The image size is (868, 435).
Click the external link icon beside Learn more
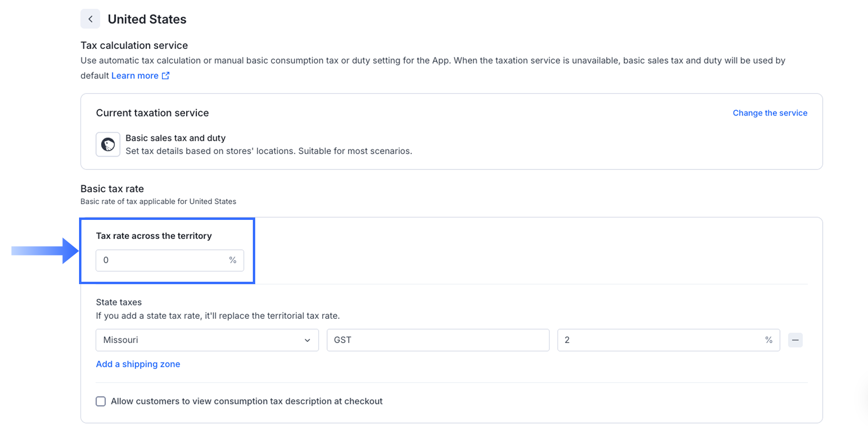click(166, 76)
